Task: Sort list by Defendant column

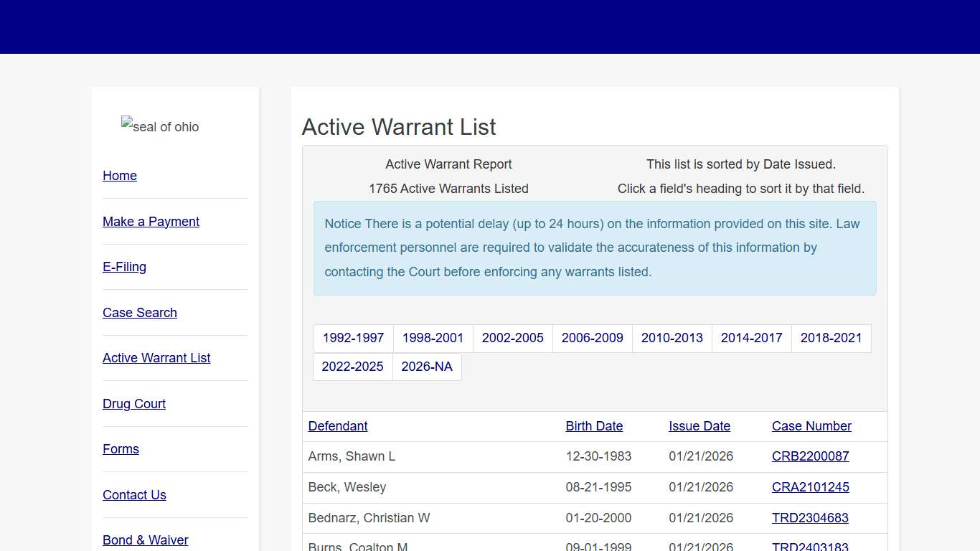Action: [x=338, y=426]
